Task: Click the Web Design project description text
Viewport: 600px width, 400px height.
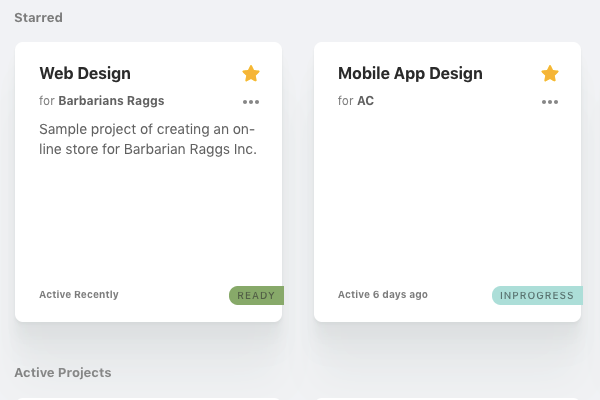Action: [x=148, y=139]
